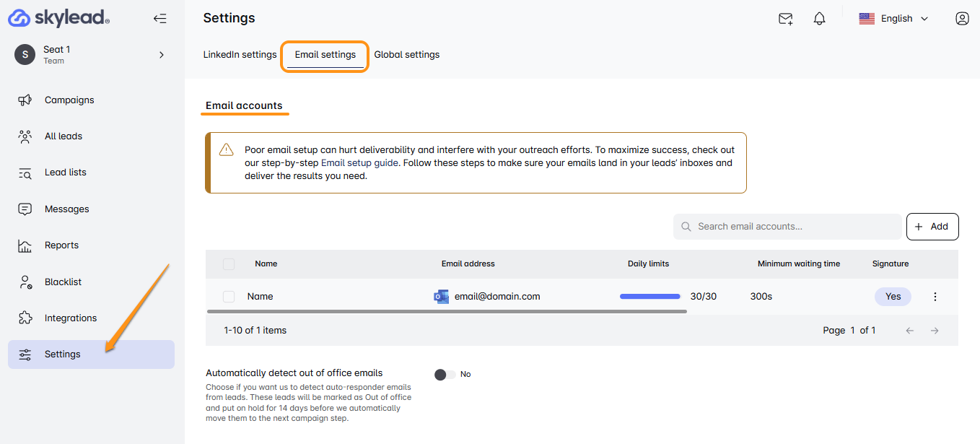This screenshot has height=444, width=980.
Task: Open the user profile icon
Action: click(x=961, y=19)
